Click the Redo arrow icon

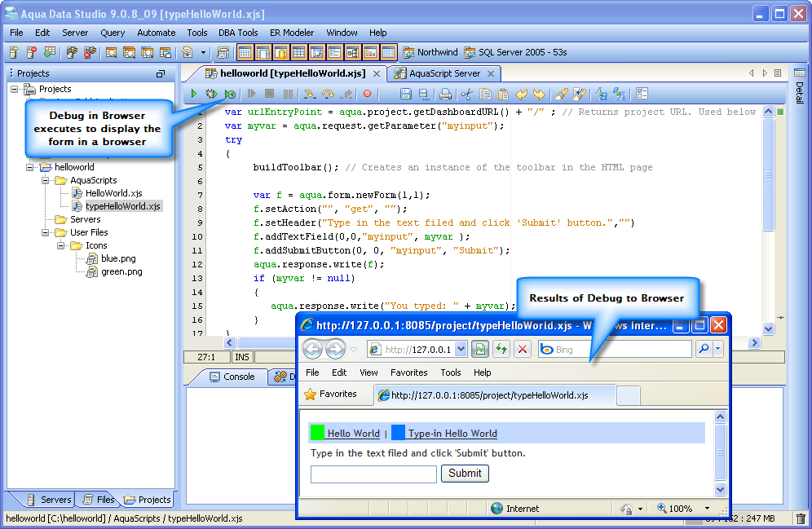click(539, 94)
